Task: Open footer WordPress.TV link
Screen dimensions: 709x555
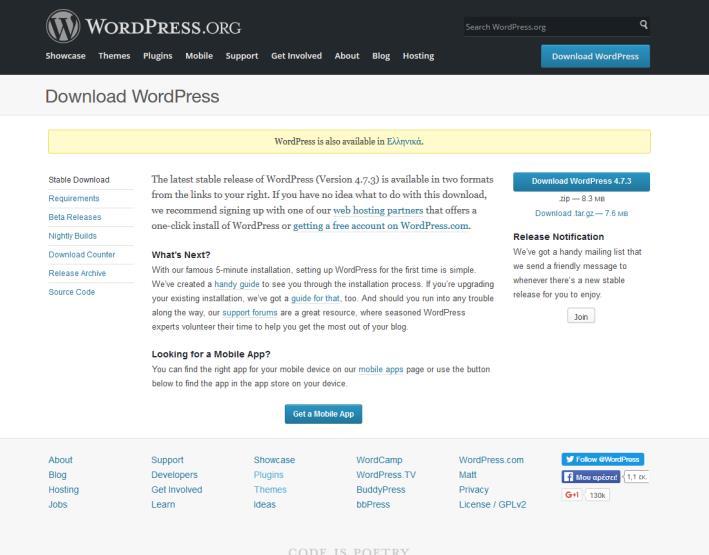Action: [x=386, y=475]
